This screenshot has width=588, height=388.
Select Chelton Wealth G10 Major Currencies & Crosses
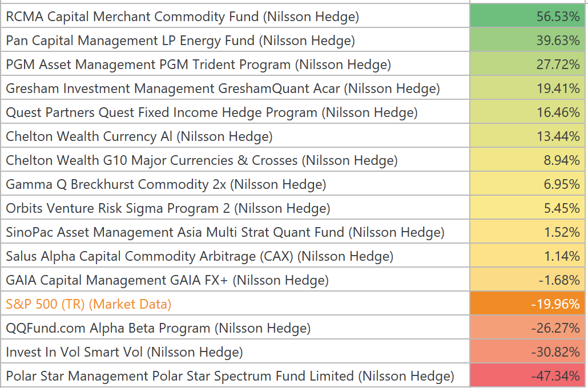point(202,160)
